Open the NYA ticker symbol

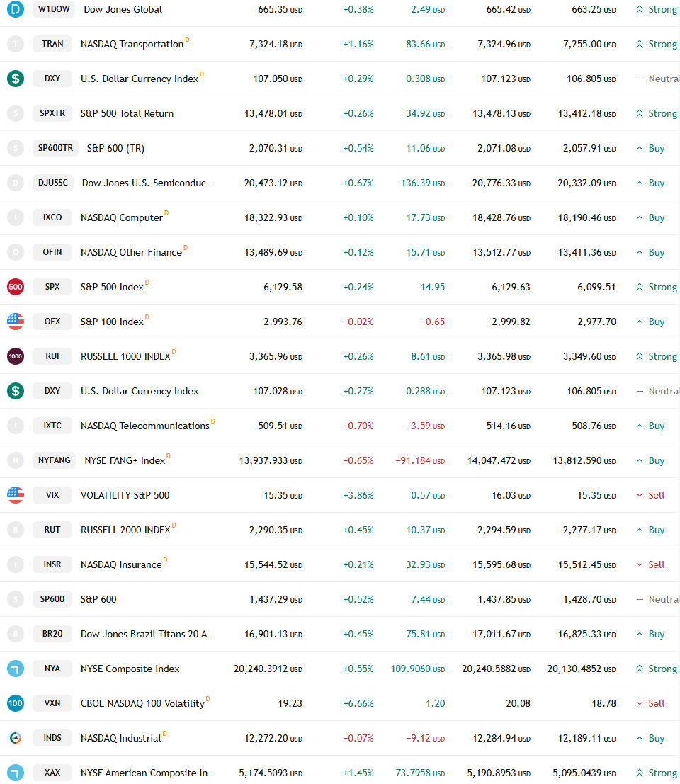pos(52,669)
